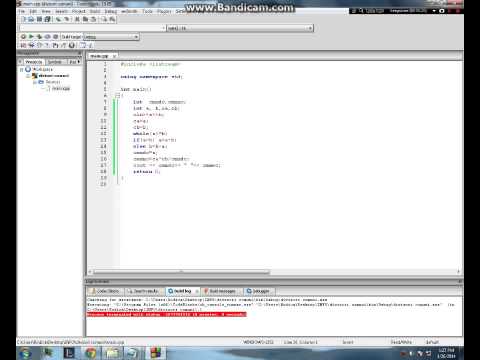Screen dimensions: 480x360
Task: Click the red process terminated log line
Action: click(x=167, y=314)
